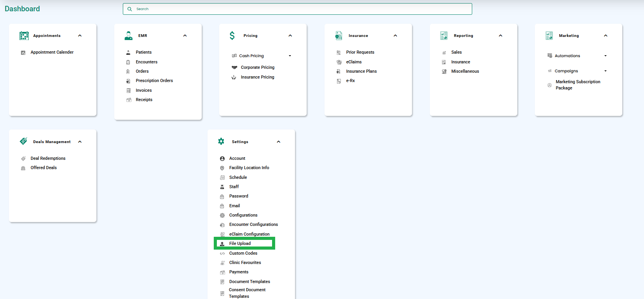This screenshot has width=644, height=299.
Task: Click the Dashboard page title
Action: click(x=22, y=9)
